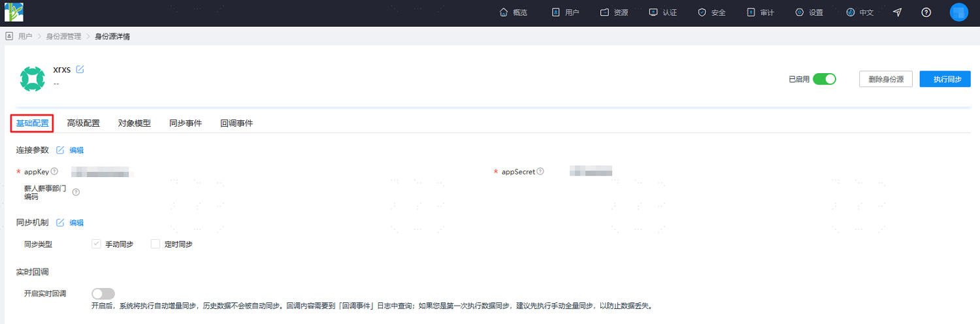The image size is (980, 324).
Task: Click 编辑 link next to 同步机制
Action: point(76,223)
